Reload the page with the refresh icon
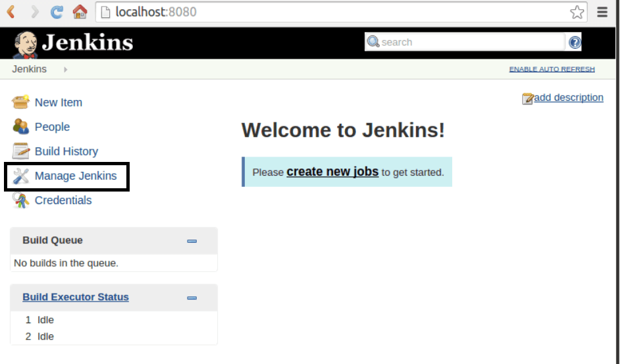Viewport: 620px width, 364px height. (57, 12)
